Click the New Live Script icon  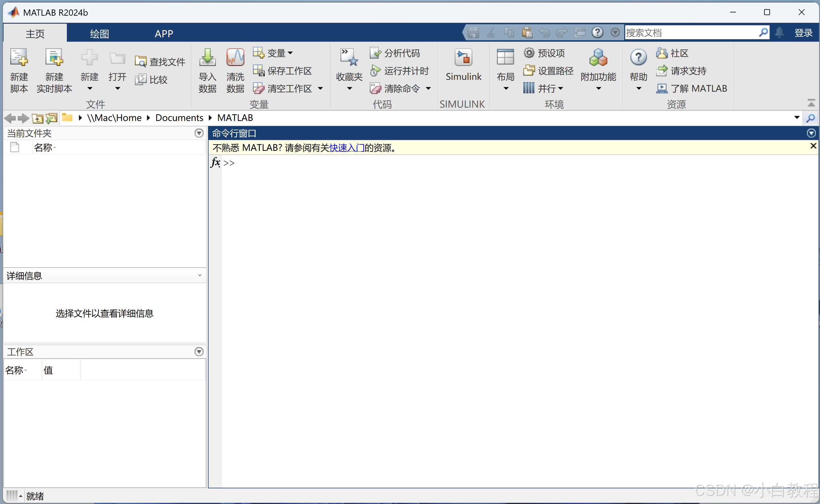(54, 58)
